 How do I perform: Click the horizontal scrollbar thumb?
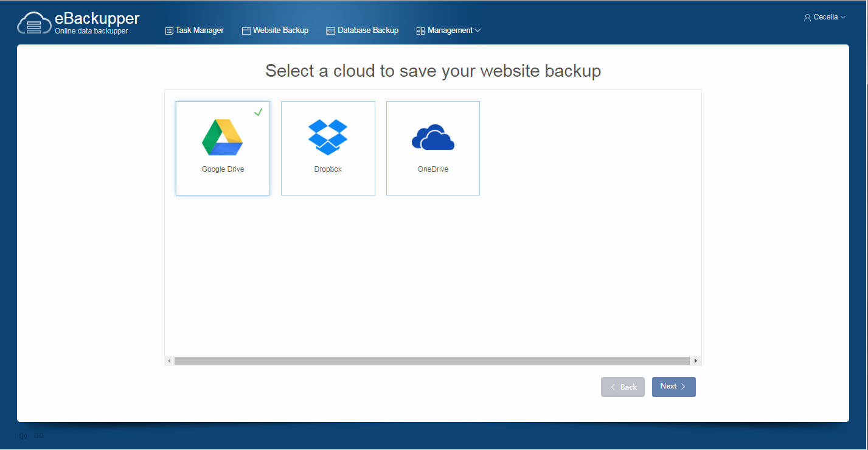tap(432, 361)
